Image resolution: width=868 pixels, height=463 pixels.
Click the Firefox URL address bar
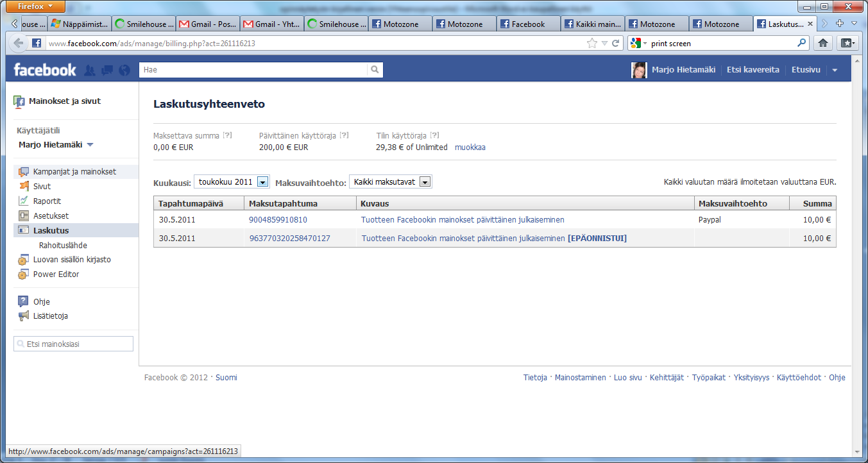point(314,44)
